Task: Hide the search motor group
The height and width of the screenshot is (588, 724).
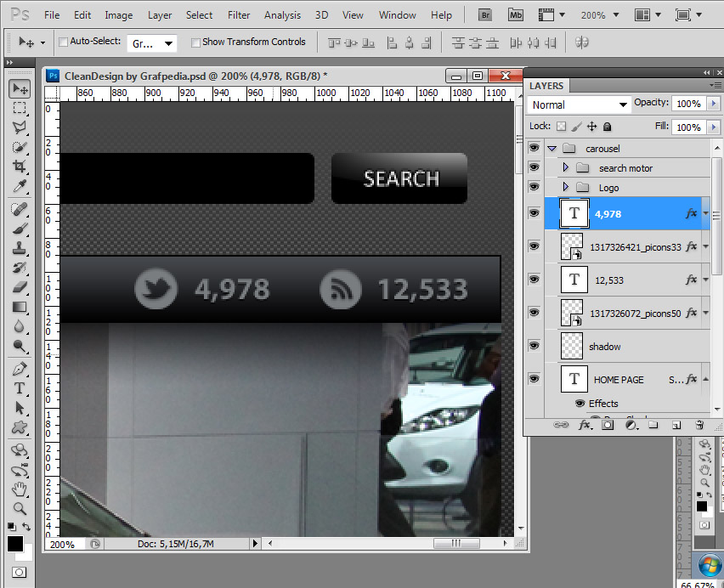Action: 534,167
